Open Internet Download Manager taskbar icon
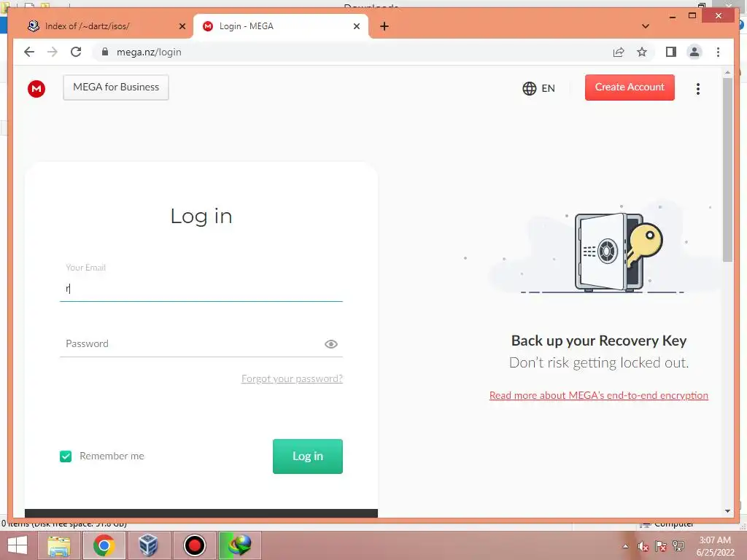This screenshot has height=560, width=747. 239,545
